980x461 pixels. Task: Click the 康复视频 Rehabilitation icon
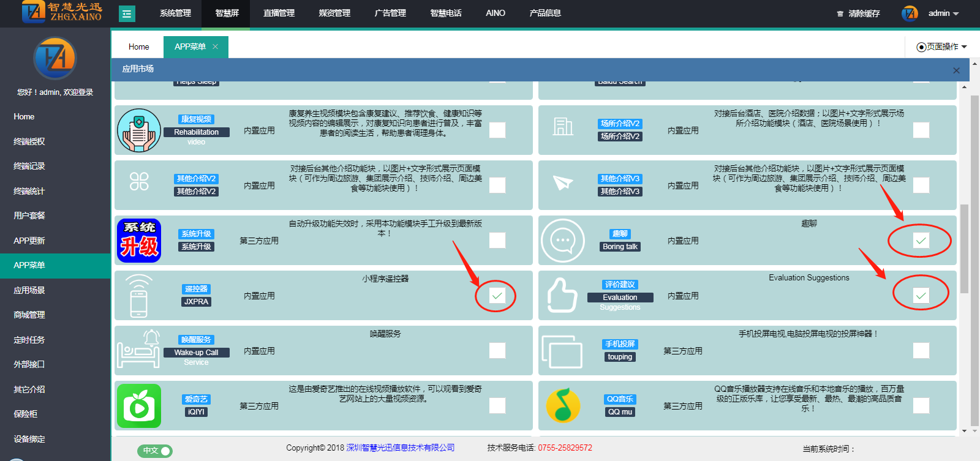pos(139,130)
